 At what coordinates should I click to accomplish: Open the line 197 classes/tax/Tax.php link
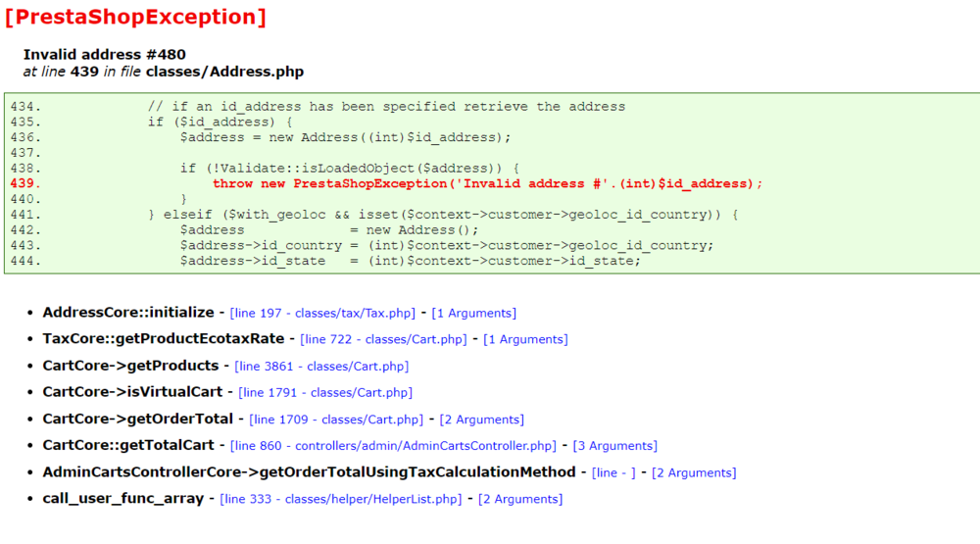pyautogui.click(x=322, y=314)
